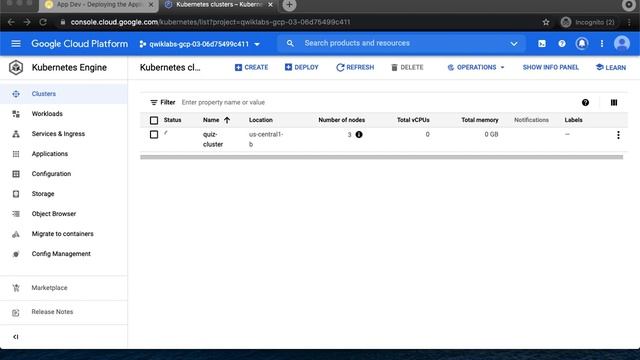
Task: Click the Migrate to containers icon
Action: click(x=16, y=234)
